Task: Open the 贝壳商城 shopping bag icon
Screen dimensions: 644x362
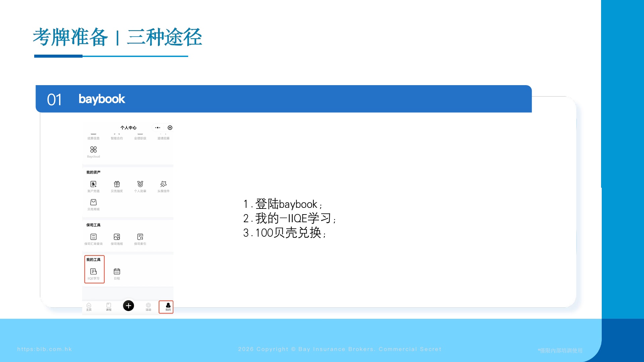Action: (x=93, y=202)
